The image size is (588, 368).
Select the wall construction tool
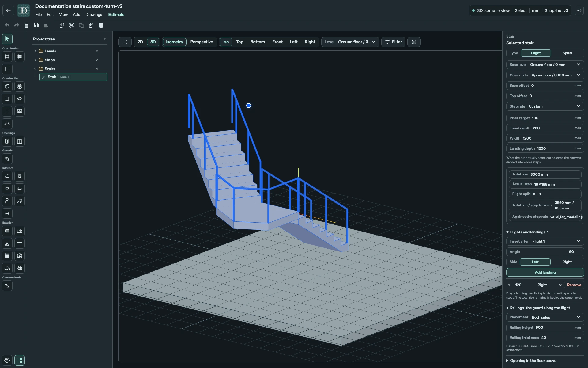(7, 86)
